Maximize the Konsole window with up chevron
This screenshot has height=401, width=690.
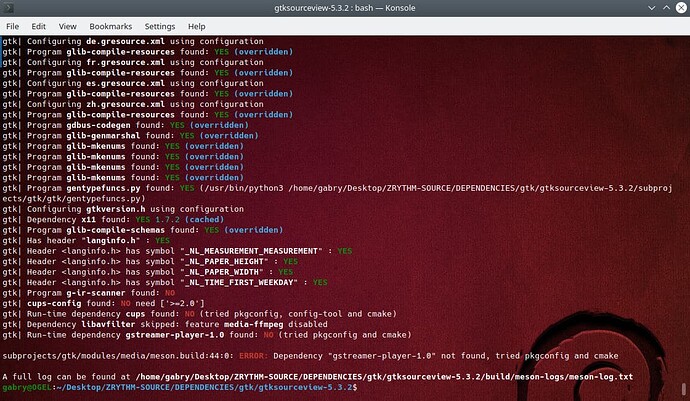click(667, 8)
